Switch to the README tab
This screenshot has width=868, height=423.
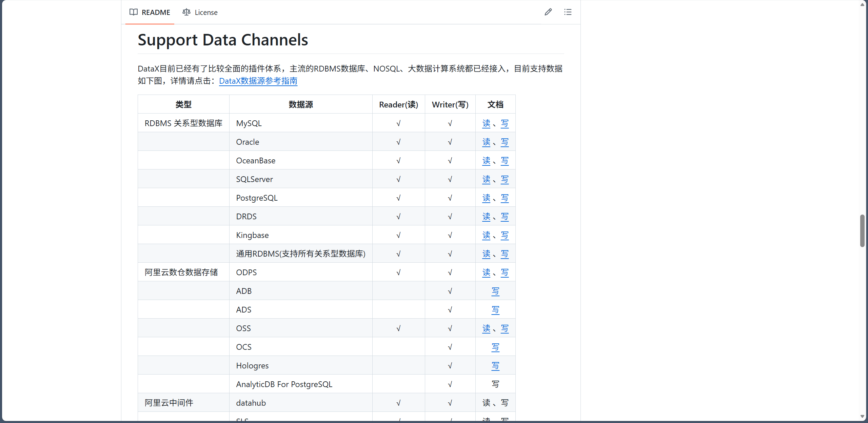click(150, 12)
